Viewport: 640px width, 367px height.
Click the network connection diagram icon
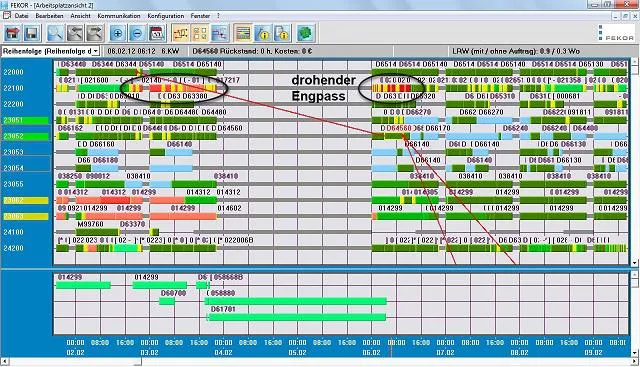click(x=180, y=33)
